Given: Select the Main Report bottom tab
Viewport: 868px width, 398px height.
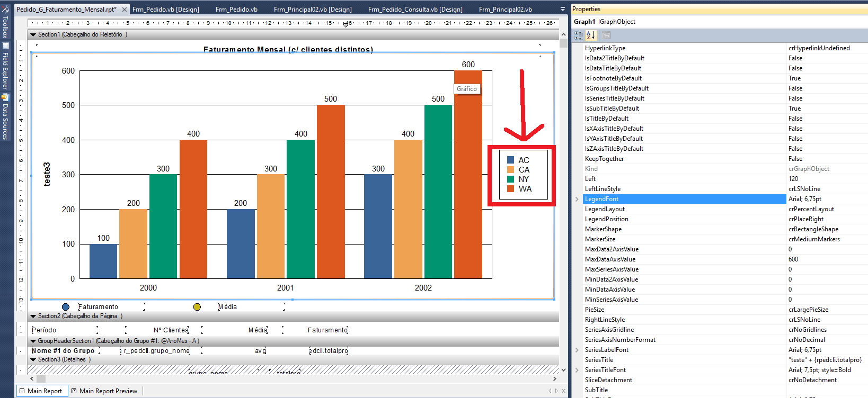Looking at the screenshot, I should [x=41, y=391].
